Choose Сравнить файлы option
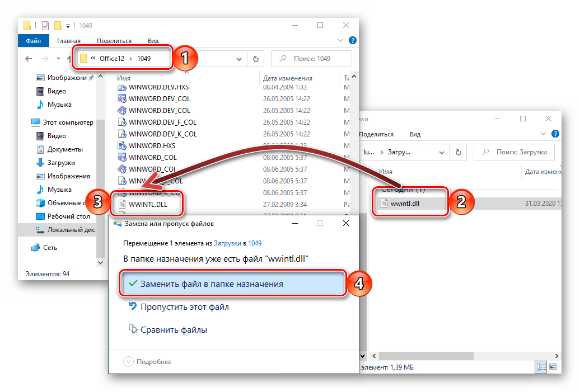Viewport: 580px width, 392px height. point(168,329)
